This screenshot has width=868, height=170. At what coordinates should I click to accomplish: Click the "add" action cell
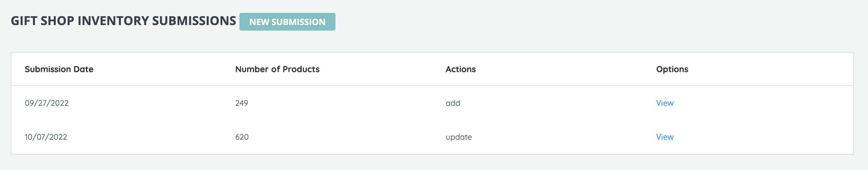(452, 103)
